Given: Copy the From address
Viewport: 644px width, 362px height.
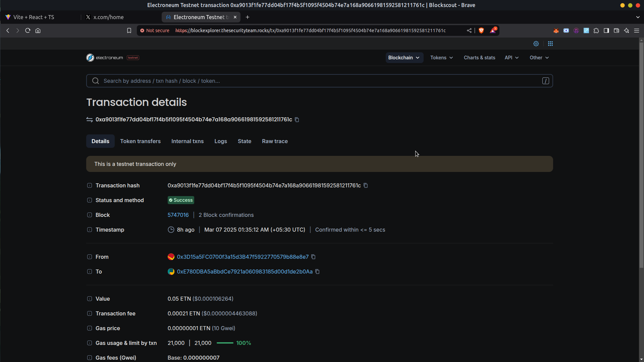Looking at the screenshot, I should (313, 257).
